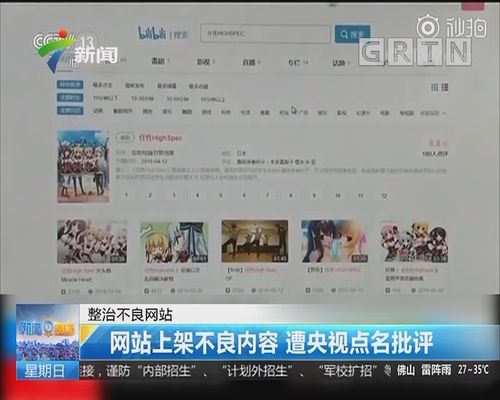Select the blue all-categories filter
Image resolution: width=500 pixels, height=400 pixels.
pyautogui.click(x=70, y=110)
